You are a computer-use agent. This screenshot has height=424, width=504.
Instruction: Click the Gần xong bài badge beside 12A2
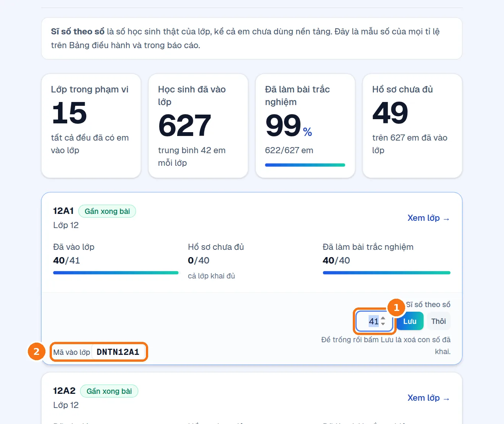109,391
